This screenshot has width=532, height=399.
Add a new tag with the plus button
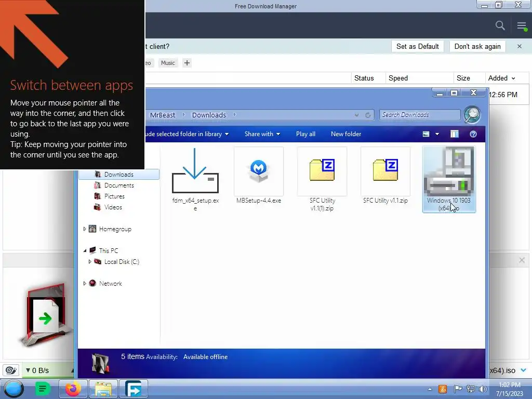(187, 63)
